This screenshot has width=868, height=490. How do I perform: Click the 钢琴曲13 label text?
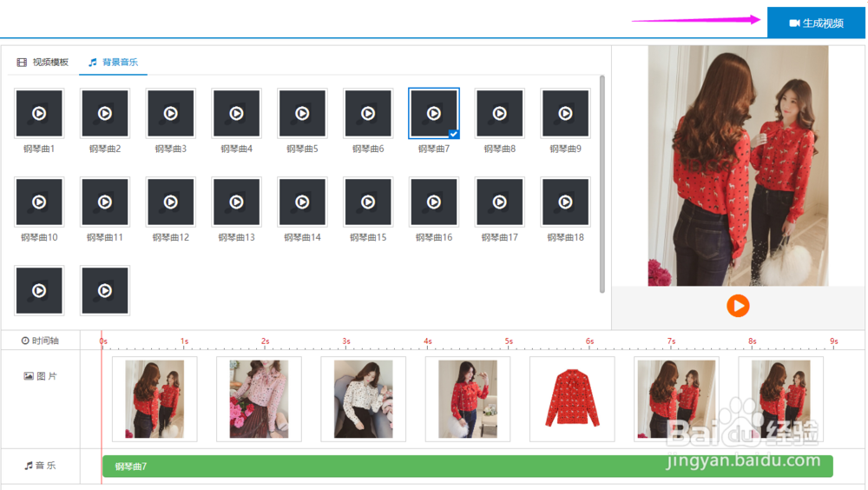(x=236, y=237)
